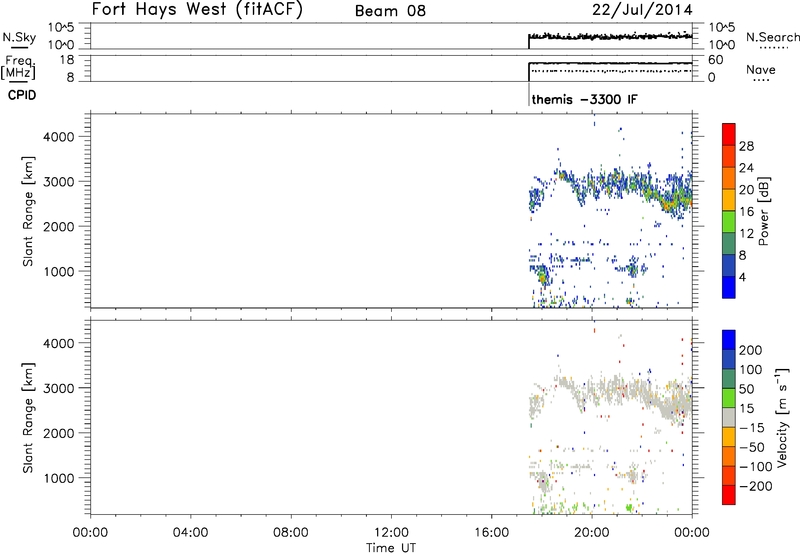
Task: Click the gray segment of Velocity colorbar
Action: 729,417
